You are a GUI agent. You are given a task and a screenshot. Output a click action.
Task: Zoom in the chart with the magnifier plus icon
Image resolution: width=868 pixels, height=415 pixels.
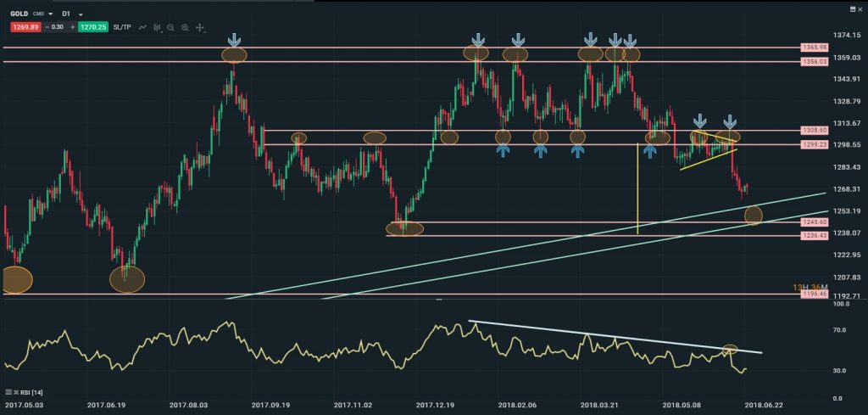click(x=185, y=27)
